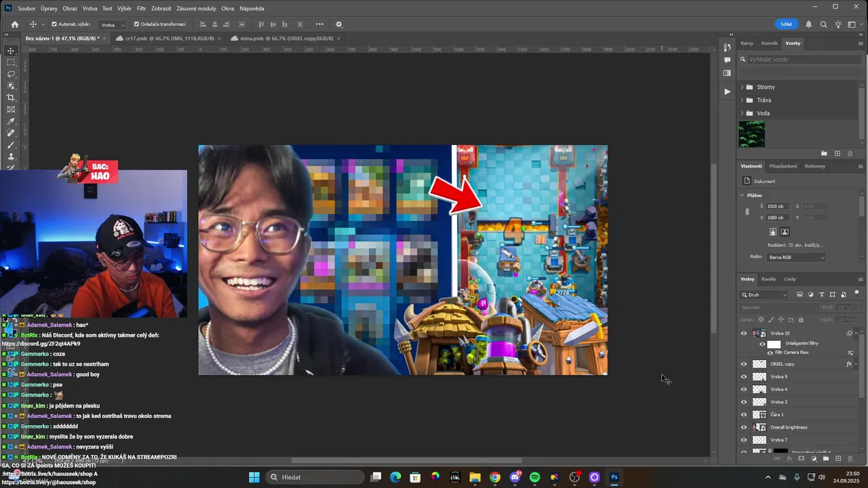Open the options bar settings gear

[x=339, y=24]
